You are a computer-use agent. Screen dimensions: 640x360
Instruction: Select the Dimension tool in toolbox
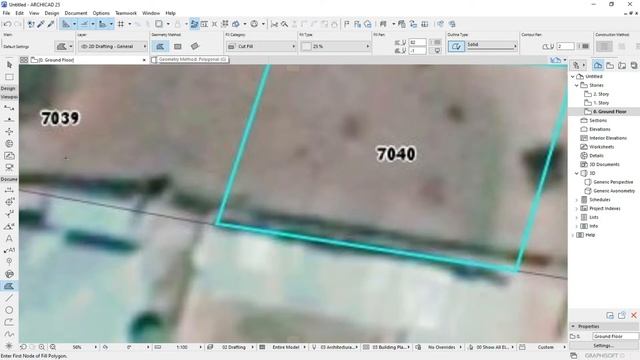[x=9, y=190]
